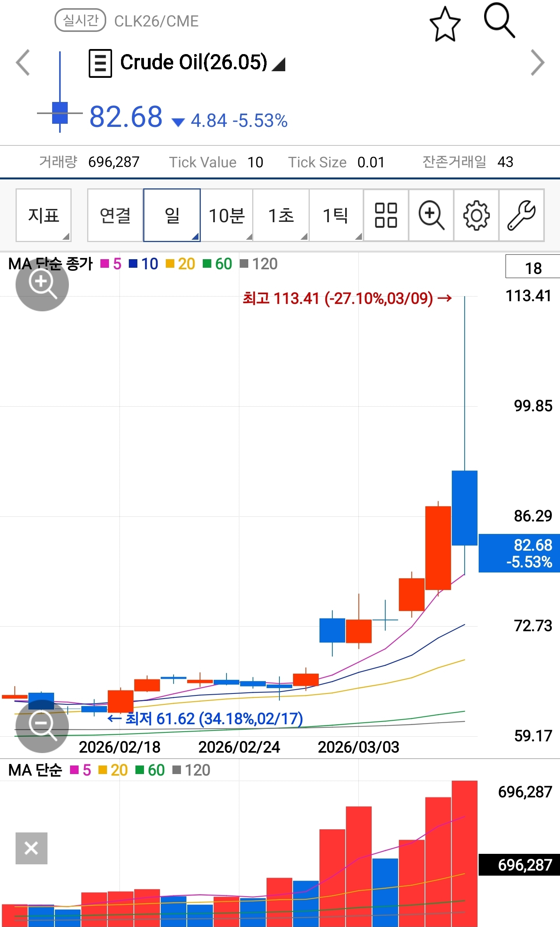
Task: Click the toolbar zoom-in magnifier icon
Action: tap(431, 215)
